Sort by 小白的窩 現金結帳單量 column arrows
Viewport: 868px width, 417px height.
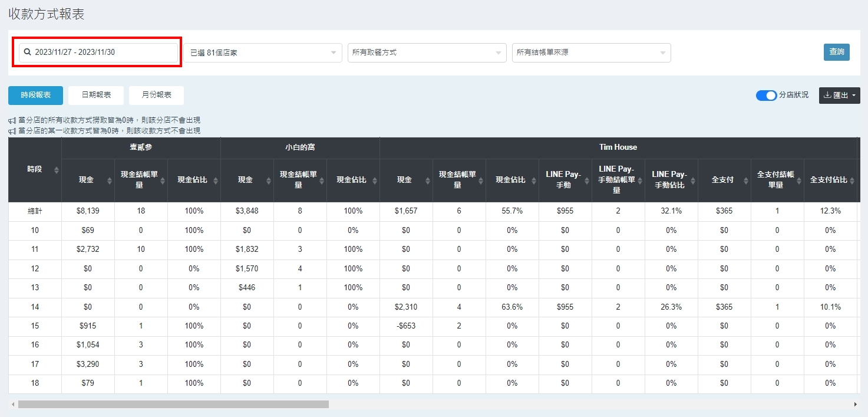[x=322, y=180]
